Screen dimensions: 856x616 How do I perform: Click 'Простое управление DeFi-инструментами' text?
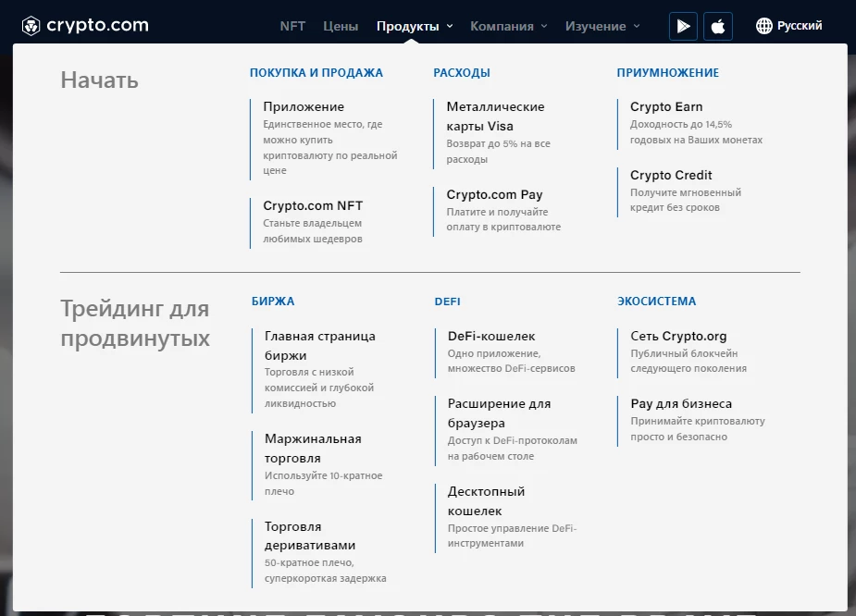tap(512, 536)
